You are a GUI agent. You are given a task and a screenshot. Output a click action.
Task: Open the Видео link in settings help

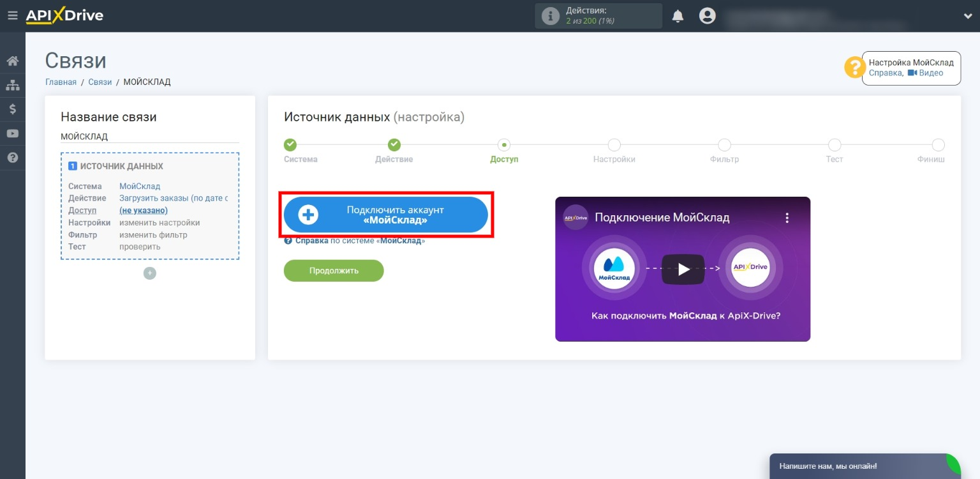tap(925, 73)
